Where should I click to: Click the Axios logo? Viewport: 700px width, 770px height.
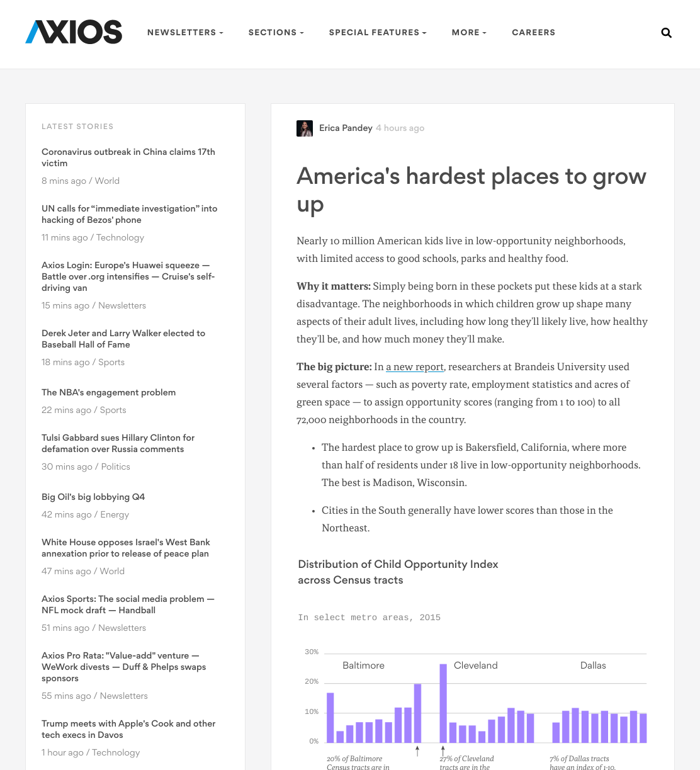[x=74, y=32]
